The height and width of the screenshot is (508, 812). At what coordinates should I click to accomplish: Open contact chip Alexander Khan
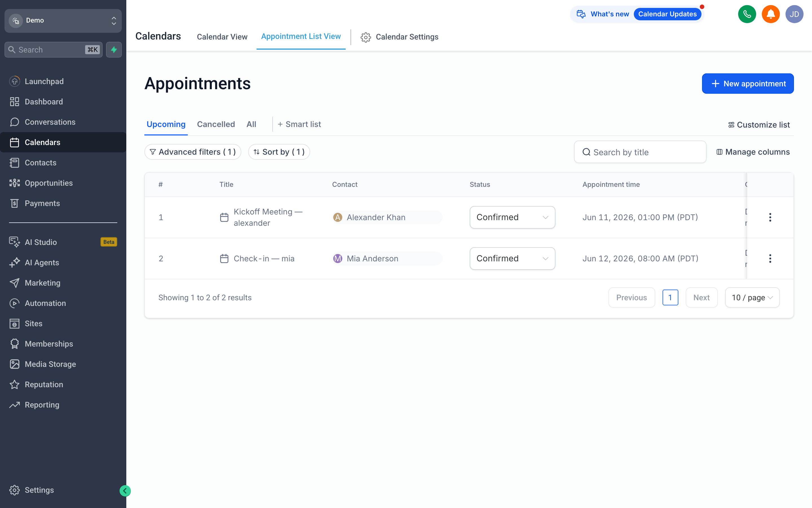coord(387,217)
